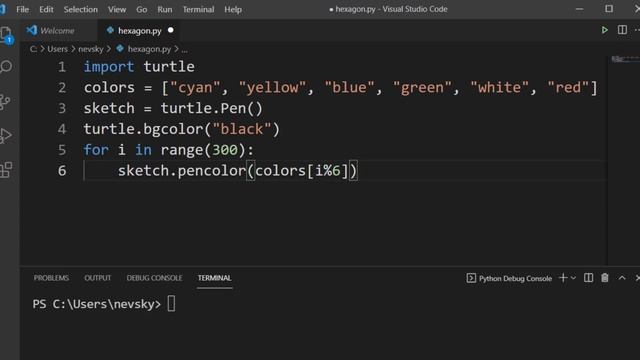Click turtle.Pen() on line 3
The image size is (640, 360).
211,109
